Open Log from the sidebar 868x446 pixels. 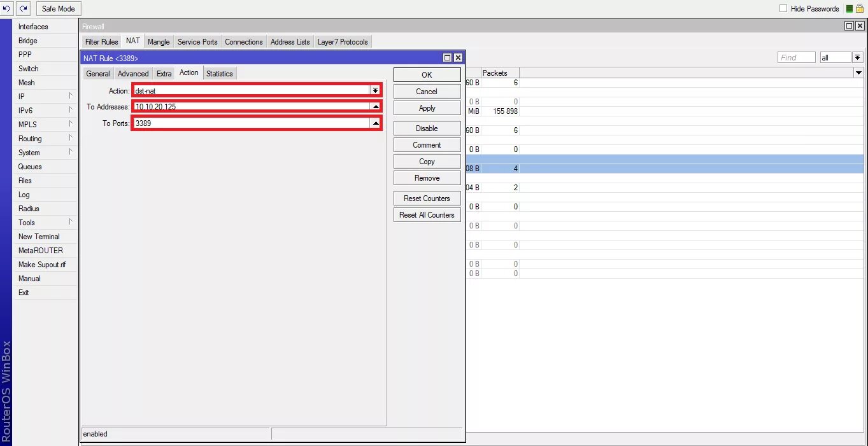[x=45, y=195]
